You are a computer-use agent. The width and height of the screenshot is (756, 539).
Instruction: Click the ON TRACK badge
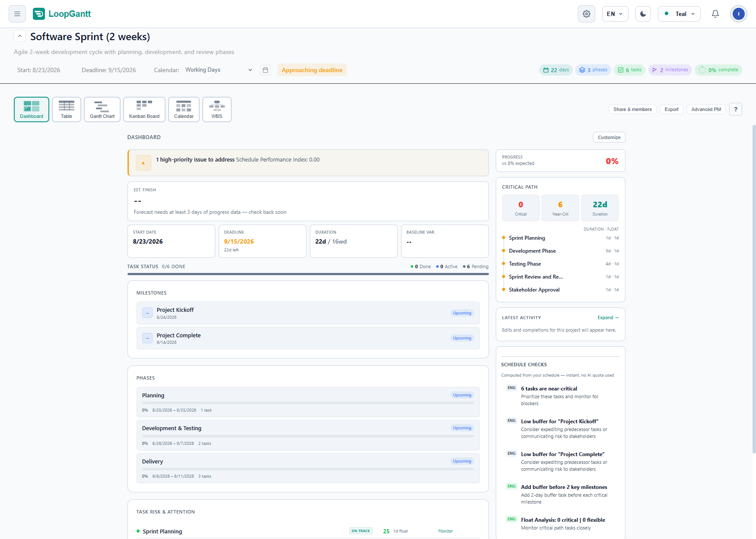[361, 531]
